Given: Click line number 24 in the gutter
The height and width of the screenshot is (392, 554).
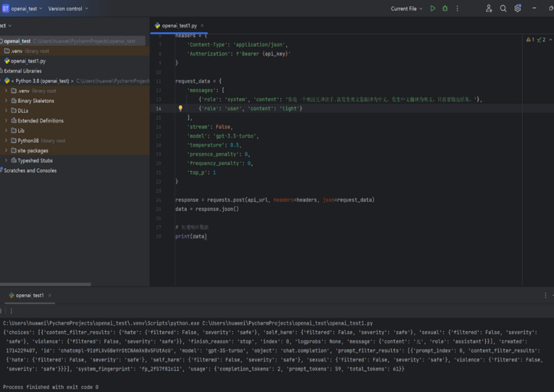Looking at the screenshot, I should [158, 200].
